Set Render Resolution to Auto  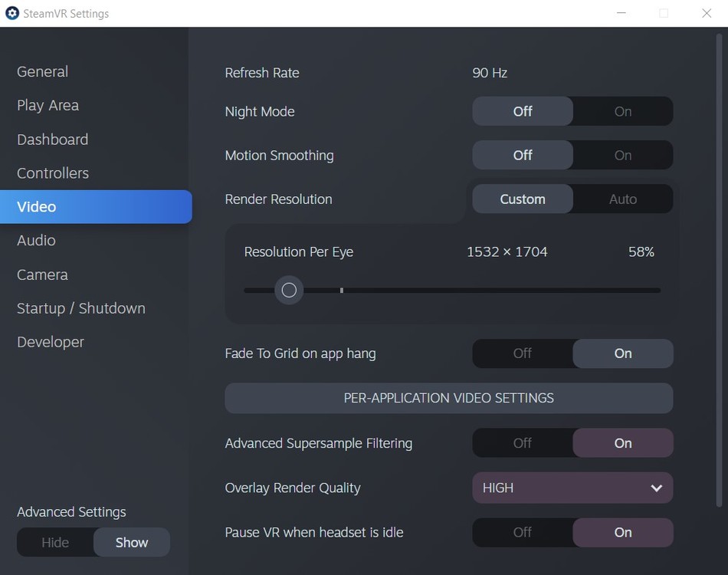click(x=622, y=199)
